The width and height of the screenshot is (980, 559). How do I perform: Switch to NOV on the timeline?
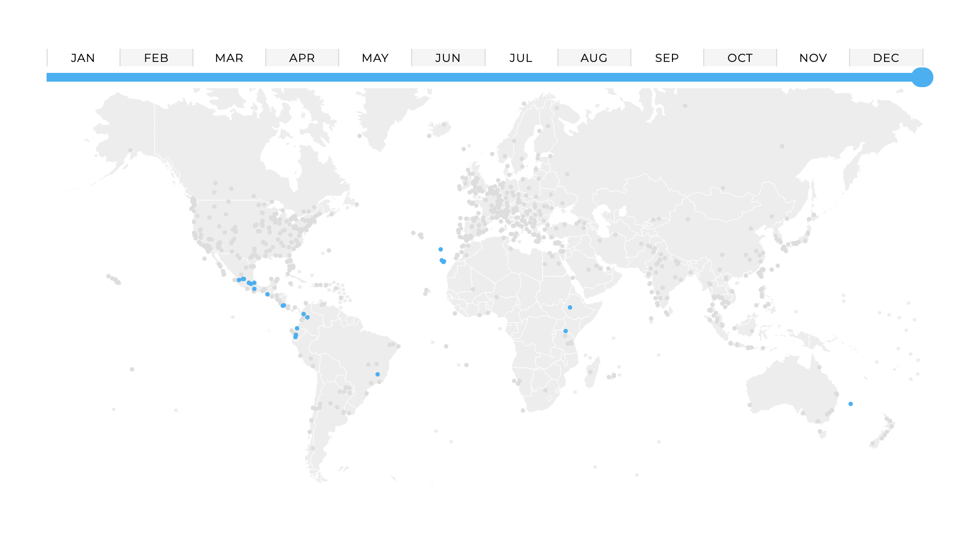coord(813,58)
